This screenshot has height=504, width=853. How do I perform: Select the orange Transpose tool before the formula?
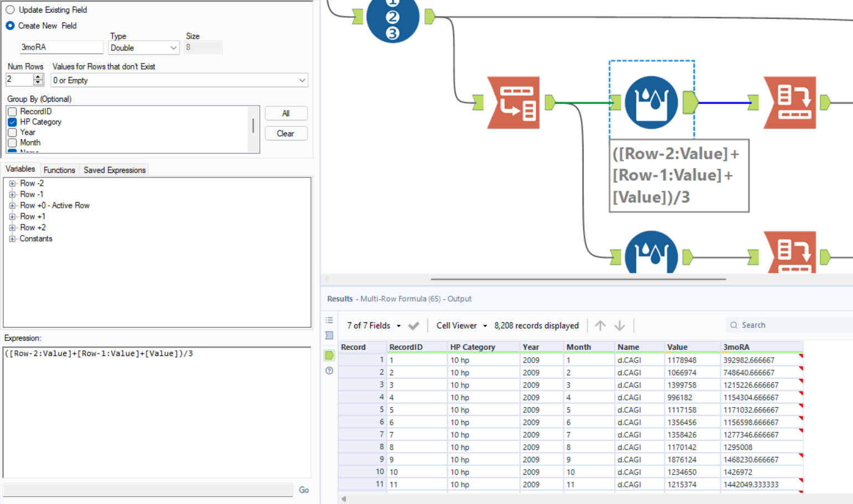click(x=513, y=103)
